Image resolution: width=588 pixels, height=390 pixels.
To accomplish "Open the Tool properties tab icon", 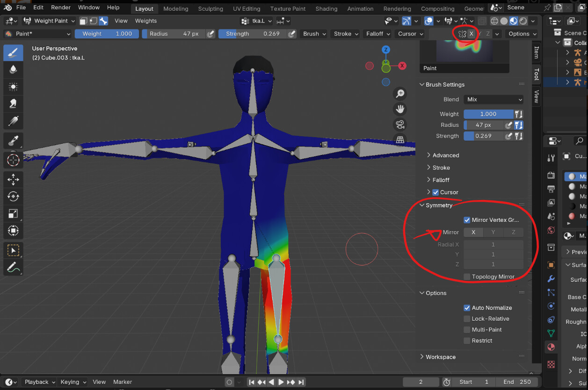I will click(x=551, y=158).
